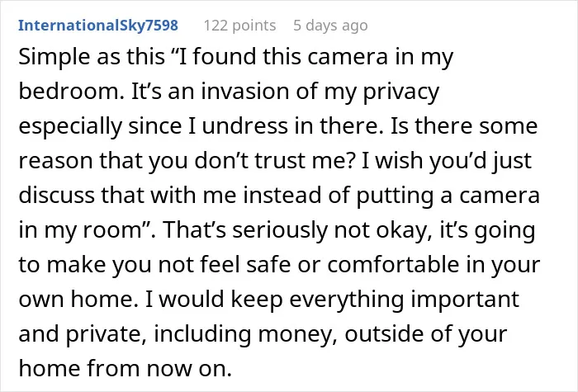This screenshot has height=392, width=578.
Task: Click the phrase 'in my room' before the closing quote
Action: tap(80, 230)
